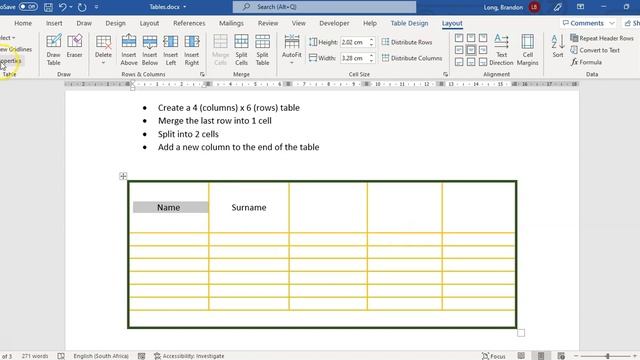The height and width of the screenshot is (360, 640).
Task: Open the AutoFit dropdown
Action: (x=292, y=50)
